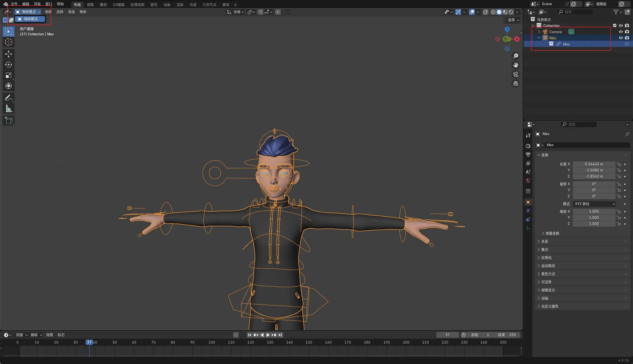
Task: Select the Scale tool
Action: [9, 75]
